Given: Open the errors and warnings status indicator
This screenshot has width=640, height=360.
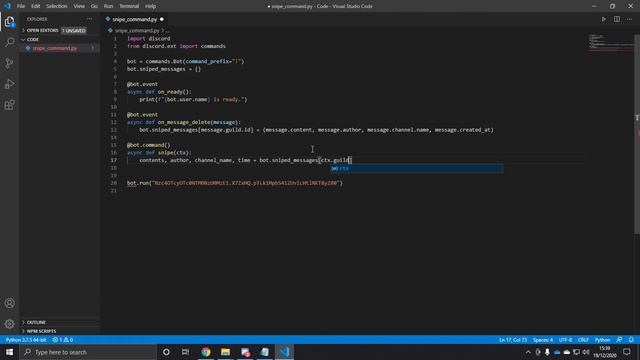Looking at the screenshot, I should [62, 340].
